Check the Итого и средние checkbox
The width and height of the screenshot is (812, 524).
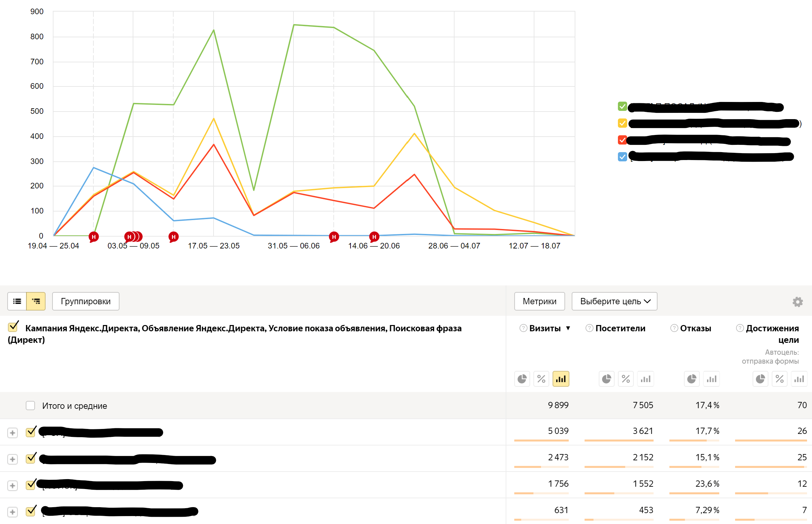coord(30,406)
